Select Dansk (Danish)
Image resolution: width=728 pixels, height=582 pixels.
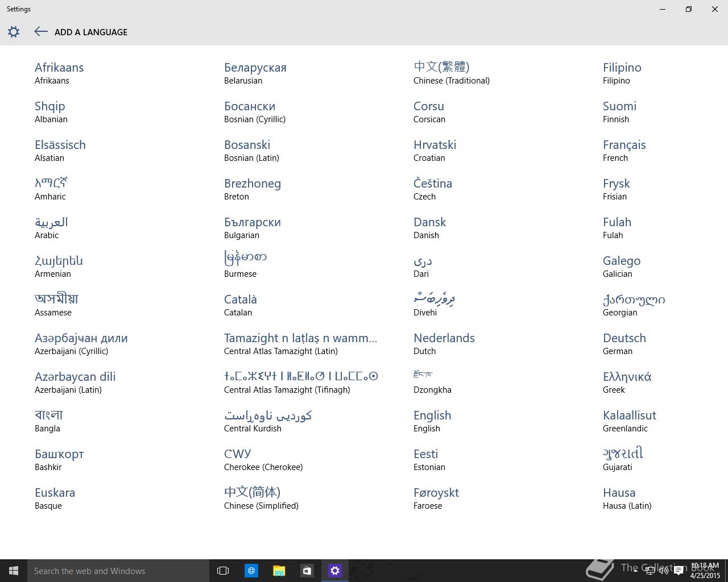[x=430, y=228]
